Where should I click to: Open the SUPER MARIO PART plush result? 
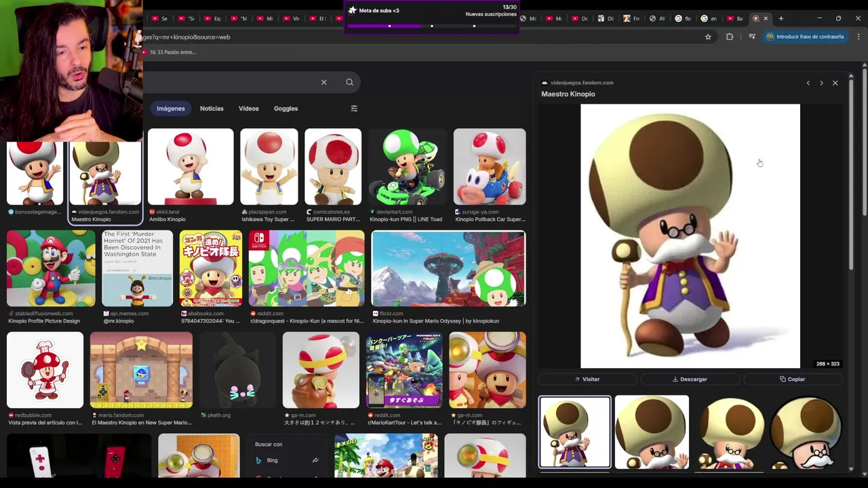click(x=333, y=167)
